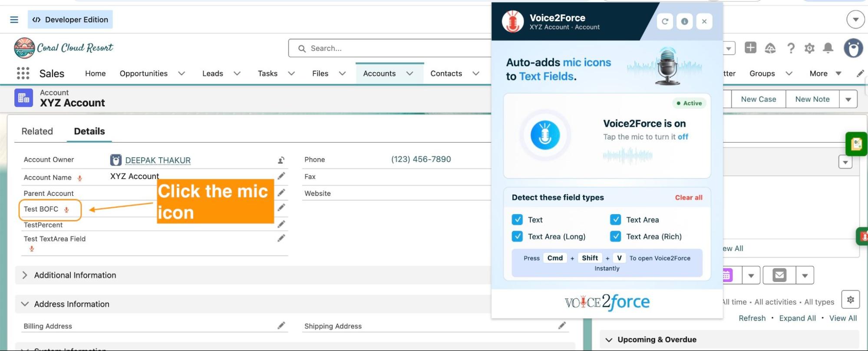The width and height of the screenshot is (868, 351).
Task: Open the hamburger menu beside Developer Edition
Action: (14, 20)
